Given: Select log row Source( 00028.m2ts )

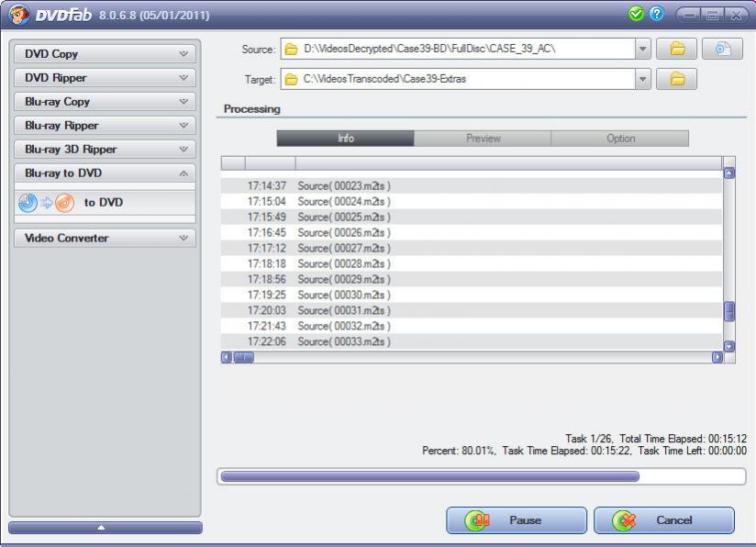Looking at the screenshot, I should pos(472,263).
